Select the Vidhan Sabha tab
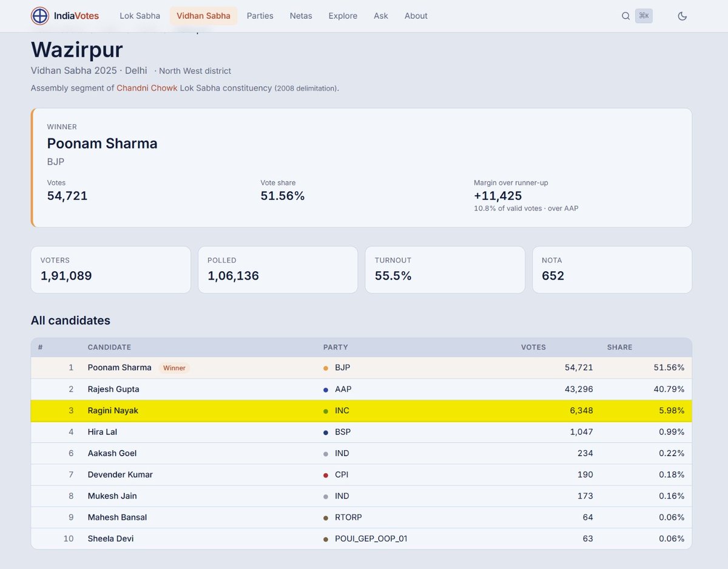The height and width of the screenshot is (569, 728). (203, 16)
